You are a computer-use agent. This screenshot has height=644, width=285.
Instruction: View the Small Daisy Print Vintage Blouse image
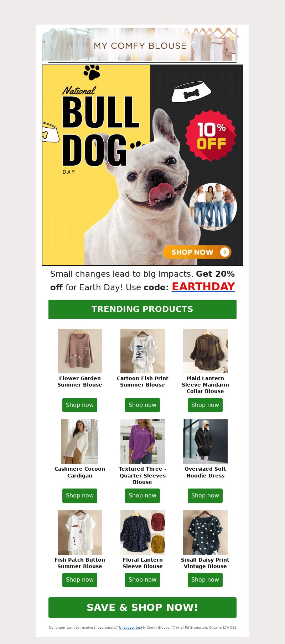pyautogui.click(x=205, y=532)
